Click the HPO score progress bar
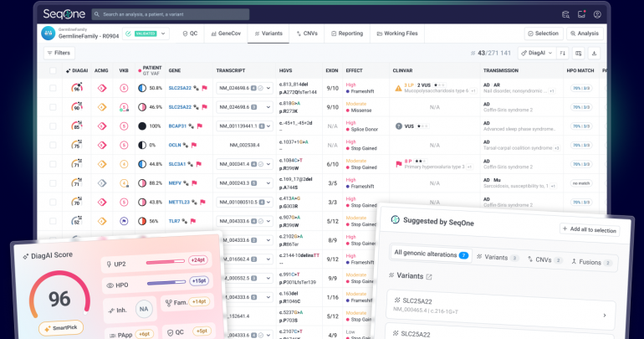Viewport: 644px width, 339px height. (x=166, y=283)
